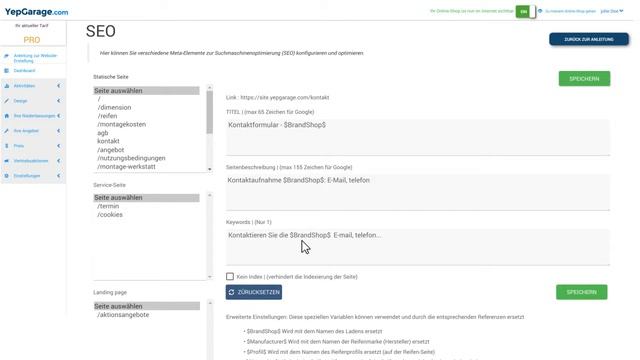Click up arrow of Landing page list scrollbar

(210, 303)
